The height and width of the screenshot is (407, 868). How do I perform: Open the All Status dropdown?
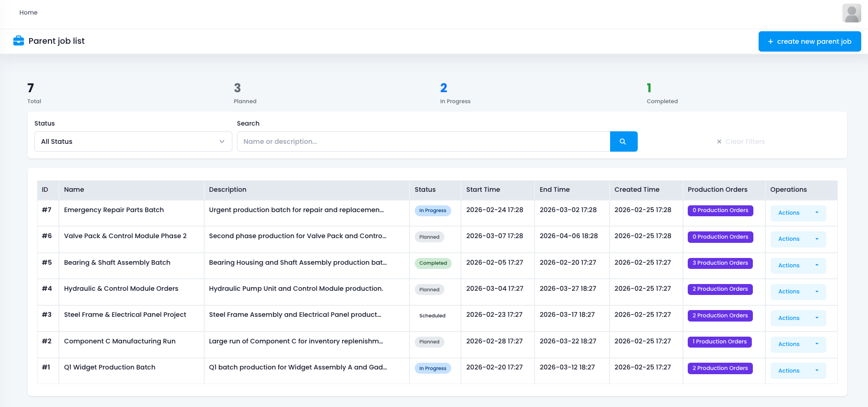(133, 142)
